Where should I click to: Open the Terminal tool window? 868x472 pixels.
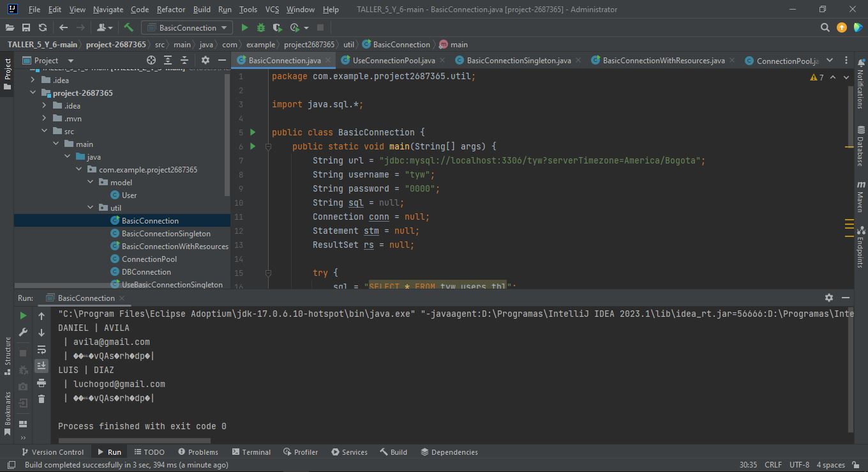[x=251, y=452]
